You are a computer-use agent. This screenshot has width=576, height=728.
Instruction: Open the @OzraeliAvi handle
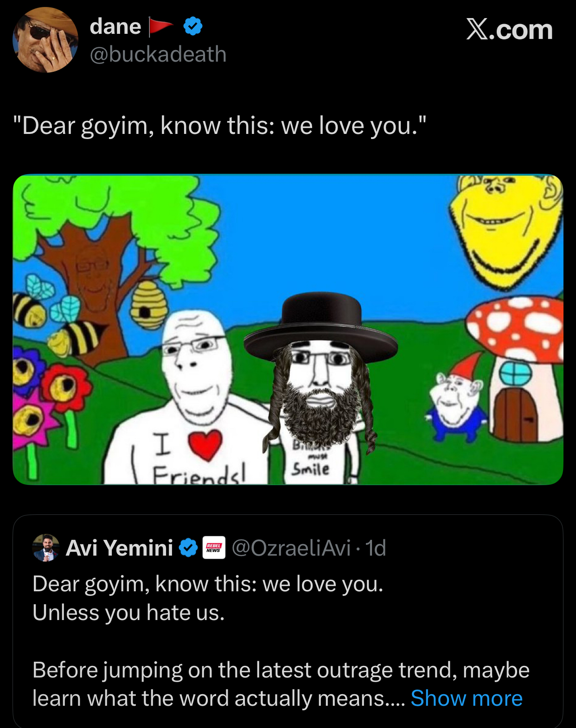click(291, 548)
